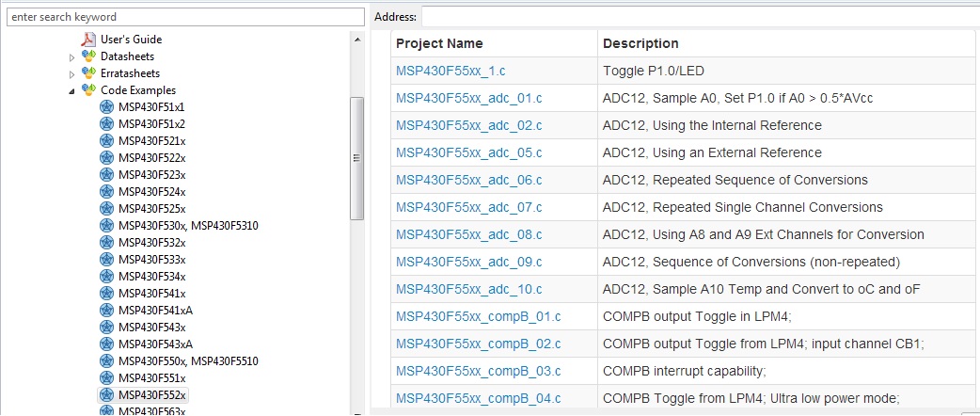Click the Code Examples folder icon
980x416 pixels.
(x=88, y=90)
